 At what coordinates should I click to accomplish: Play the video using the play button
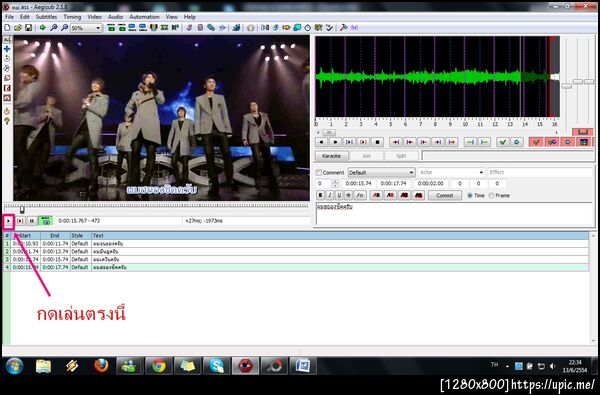tap(8, 221)
